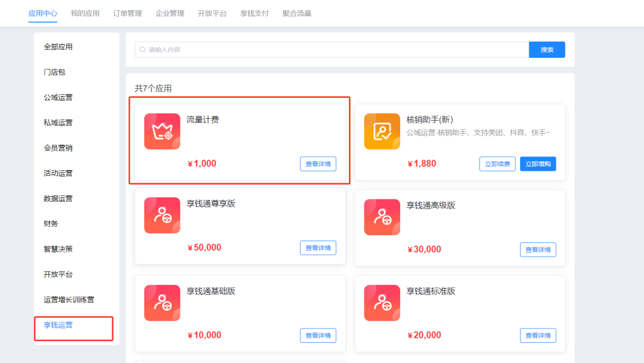Click the magnifier icon inside the search box

142,49
